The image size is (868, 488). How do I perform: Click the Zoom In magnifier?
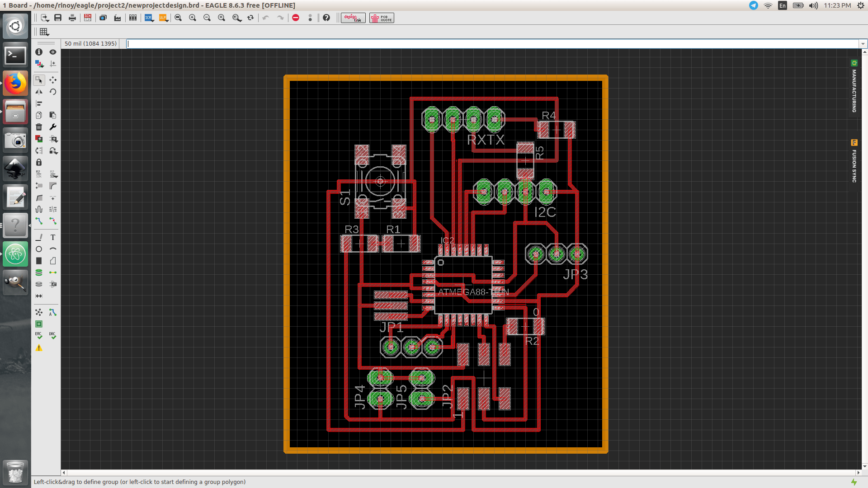point(193,18)
